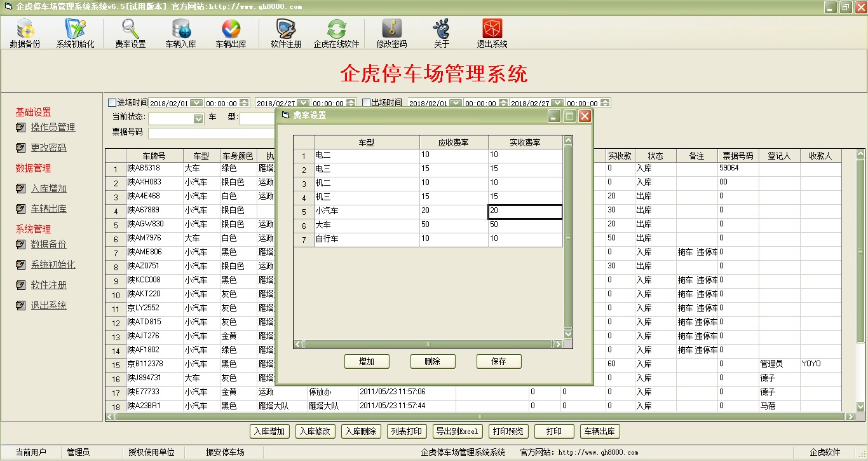Image resolution: width=868 pixels, height=461 pixels.
Task: Click icon beside sidebar 软件注册
Action: click(21, 286)
